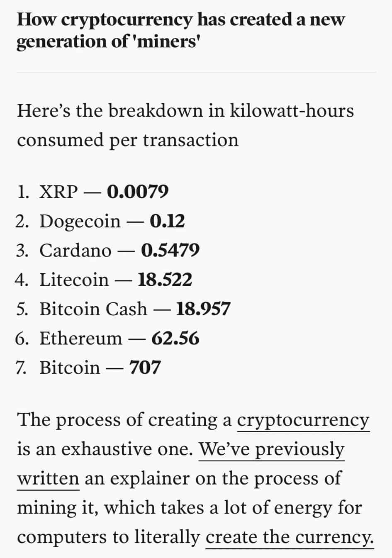Screen dimensions: 392x558
Task: Select the Dogecoin list entry
Action: [x=100, y=221]
